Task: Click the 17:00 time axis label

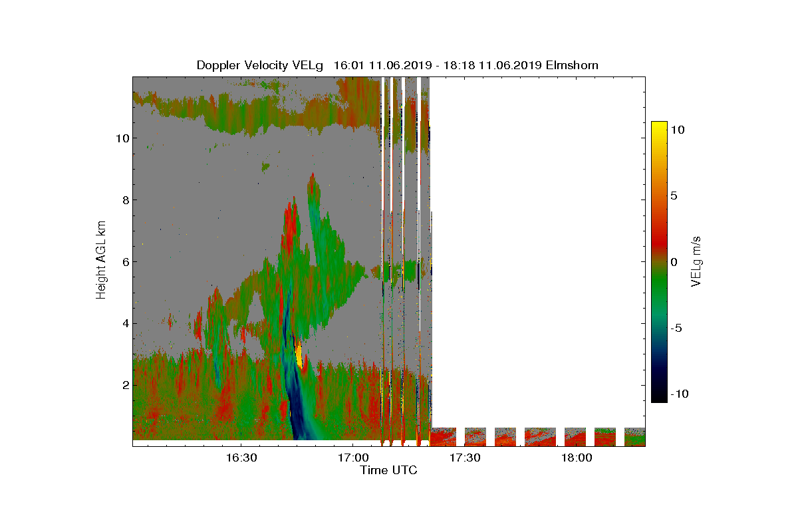Action: click(352, 458)
